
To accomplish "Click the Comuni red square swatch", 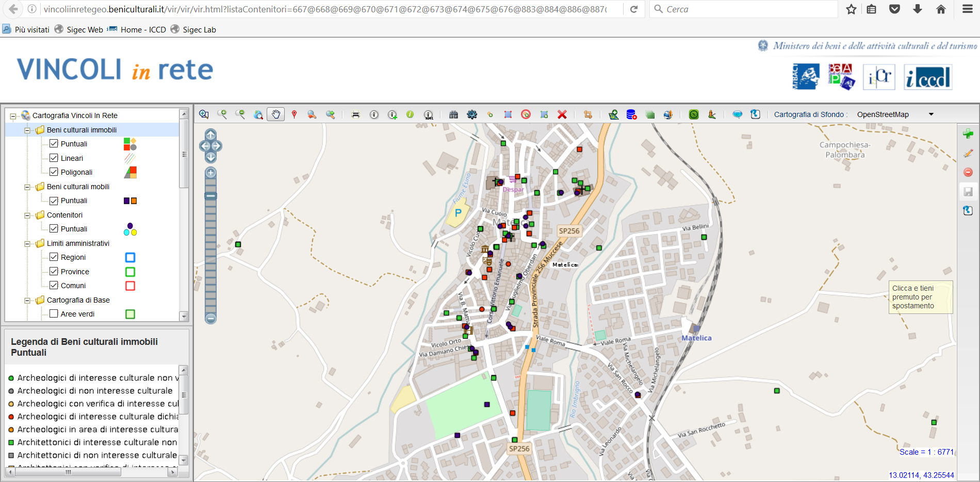I will (130, 286).
